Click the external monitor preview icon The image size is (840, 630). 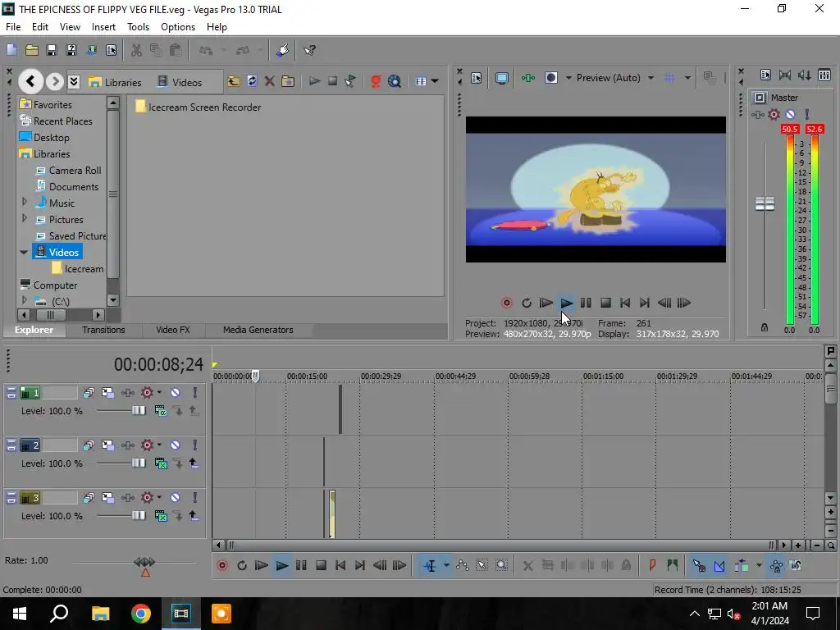502,78
